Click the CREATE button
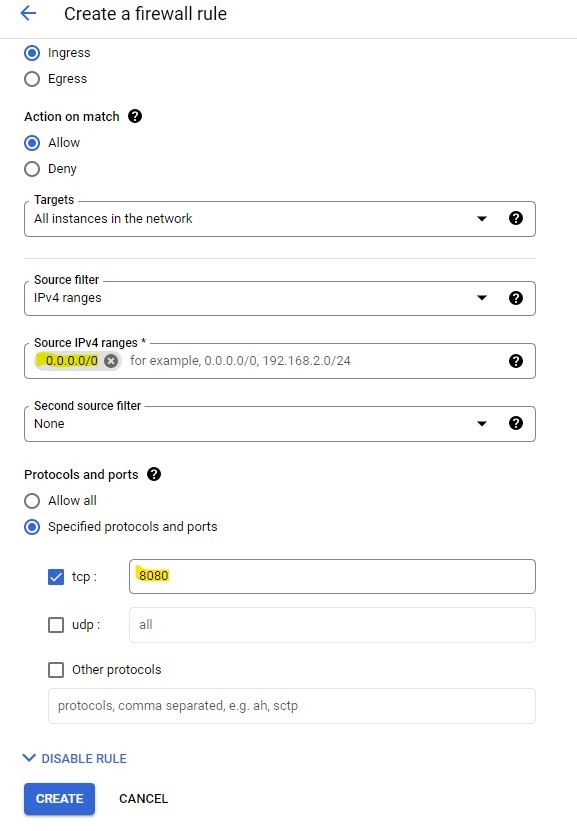577x831 pixels. click(59, 799)
